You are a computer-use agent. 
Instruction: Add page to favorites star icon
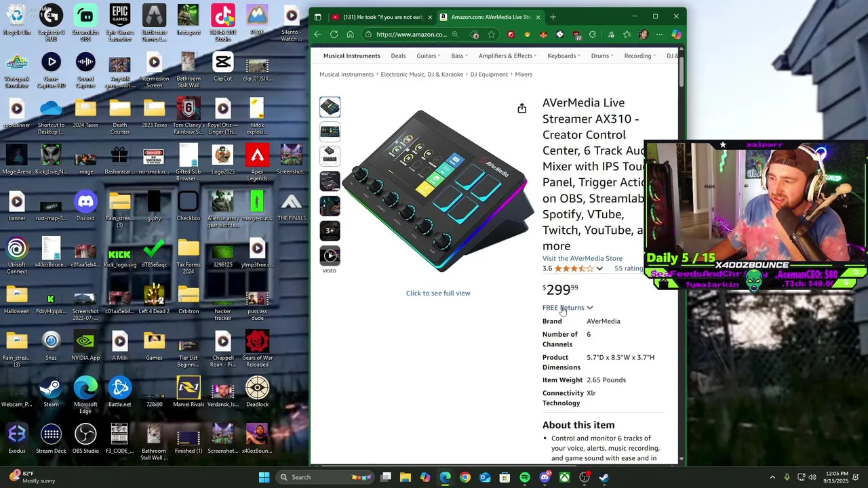(x=491, y=35)
